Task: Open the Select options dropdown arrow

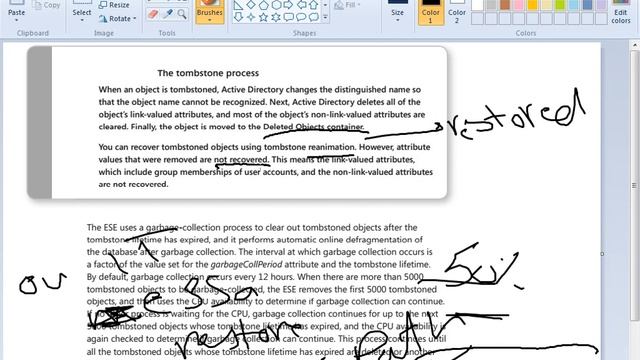Action: (82, 20)
